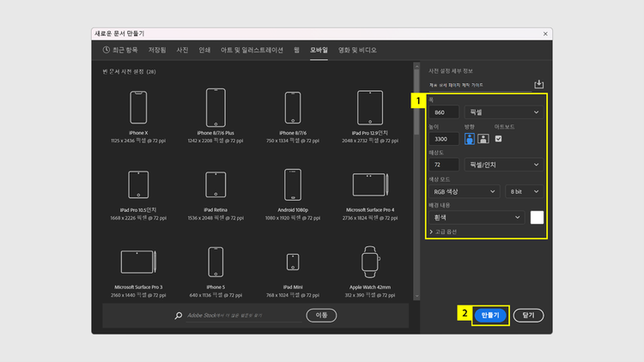The height and width of the screenshot is (362, 644).
Task: Select Microsoft Surface Pro 4 preset
Action: point(370,184)
